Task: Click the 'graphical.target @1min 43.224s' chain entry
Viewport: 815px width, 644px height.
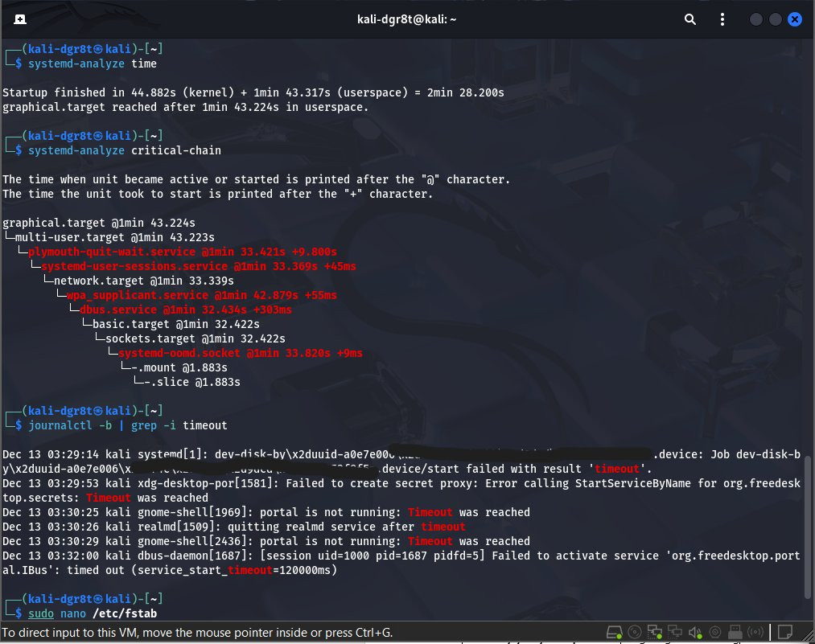Action: pyautogui.click(x=99, y=223)
